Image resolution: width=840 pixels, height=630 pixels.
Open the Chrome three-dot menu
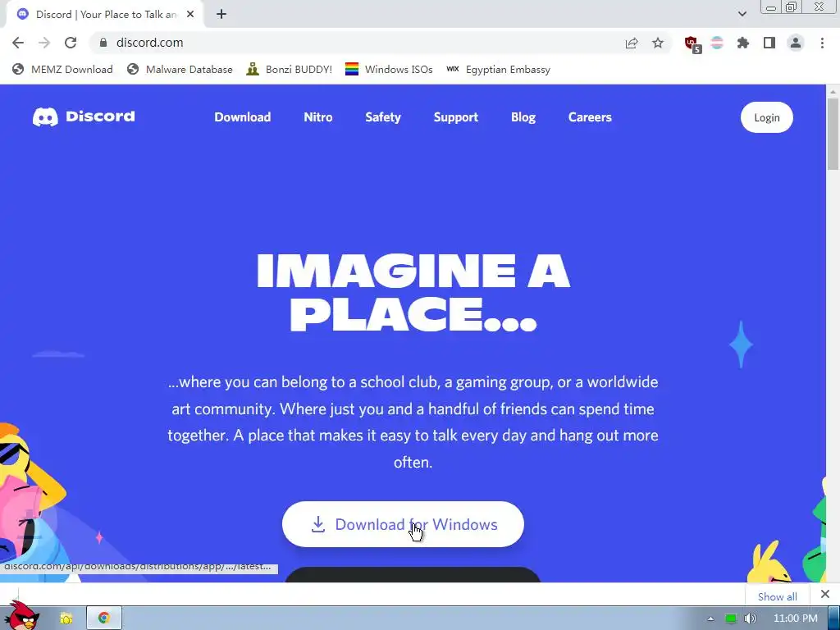[822, 43]
